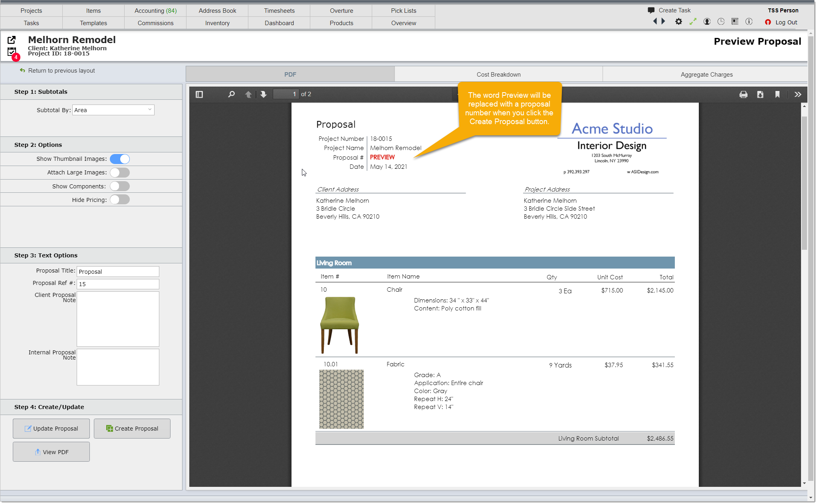
Task: Click the Return to previous layout arrow icon
Action: [22, 70]
